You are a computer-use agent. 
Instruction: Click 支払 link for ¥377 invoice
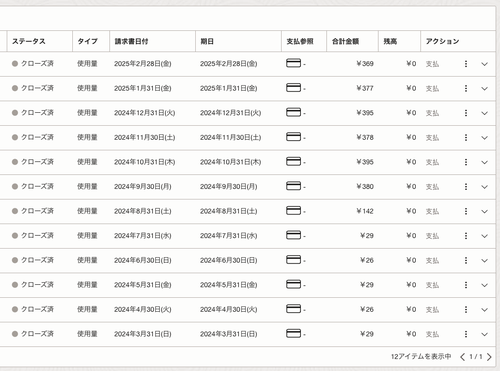pos(432,89)
